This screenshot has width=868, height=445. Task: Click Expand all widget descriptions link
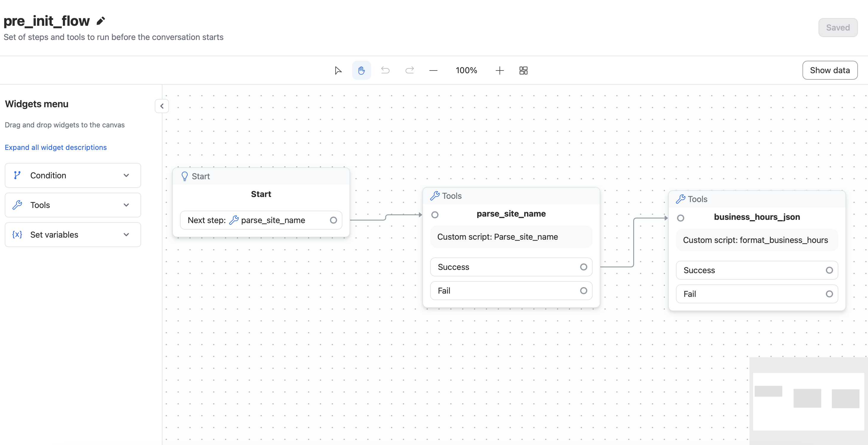56,148
